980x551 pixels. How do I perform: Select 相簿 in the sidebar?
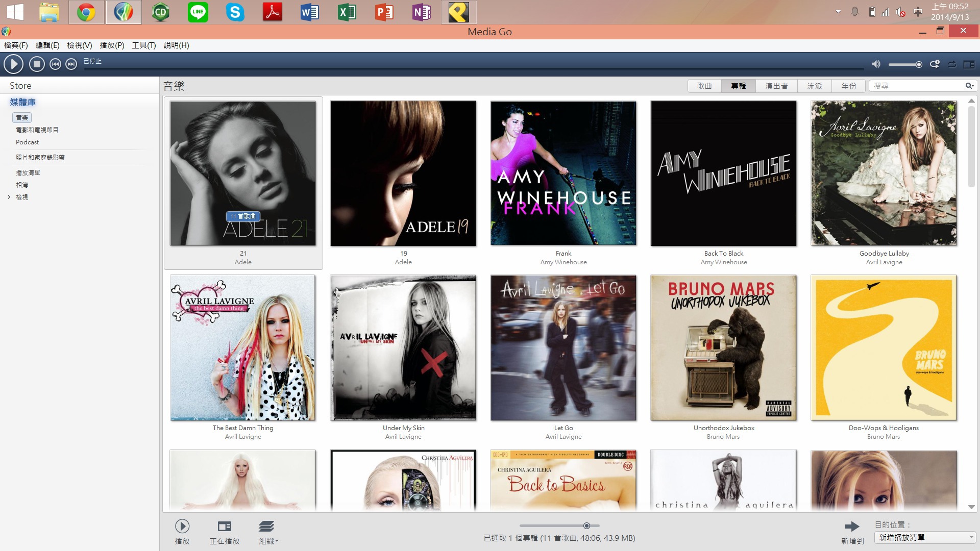pos(22,185)
